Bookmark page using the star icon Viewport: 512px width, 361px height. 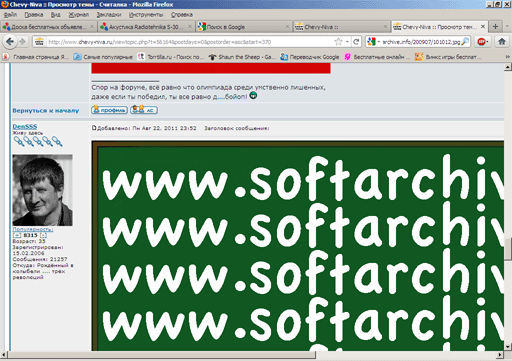338,42
